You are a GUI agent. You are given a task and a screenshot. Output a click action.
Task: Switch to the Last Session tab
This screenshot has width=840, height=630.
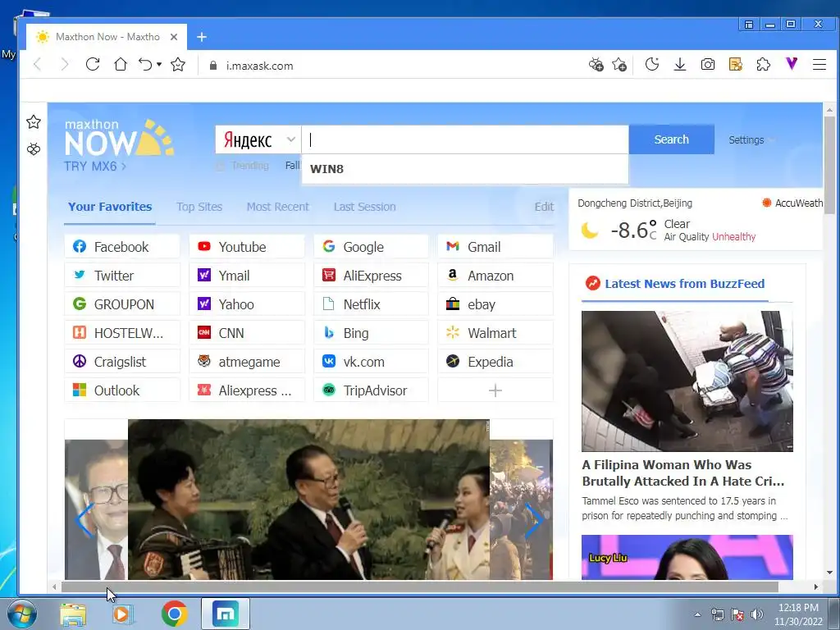(x=364, y=207)
